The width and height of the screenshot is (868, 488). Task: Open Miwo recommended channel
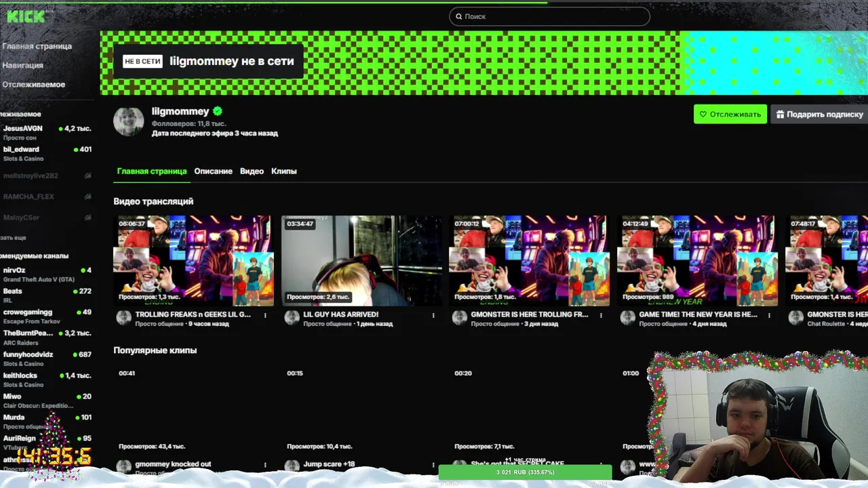pyautogui.click(x=46, y=401)
